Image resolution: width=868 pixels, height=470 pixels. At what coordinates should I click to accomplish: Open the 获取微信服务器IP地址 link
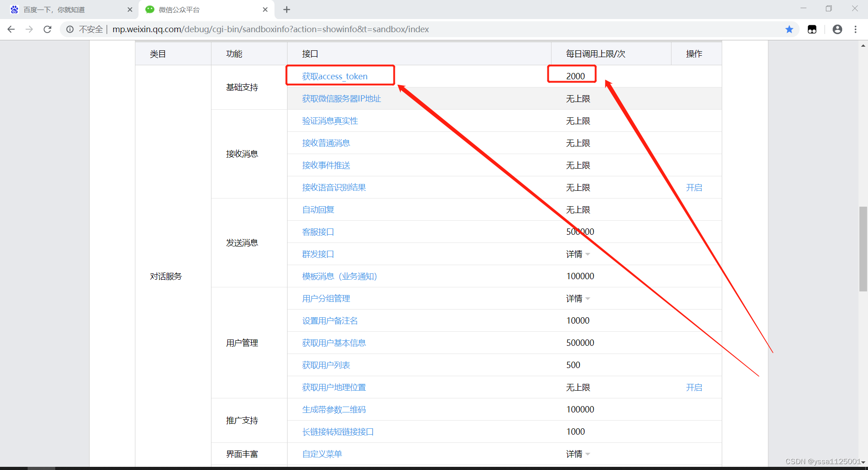click(341, 99)
